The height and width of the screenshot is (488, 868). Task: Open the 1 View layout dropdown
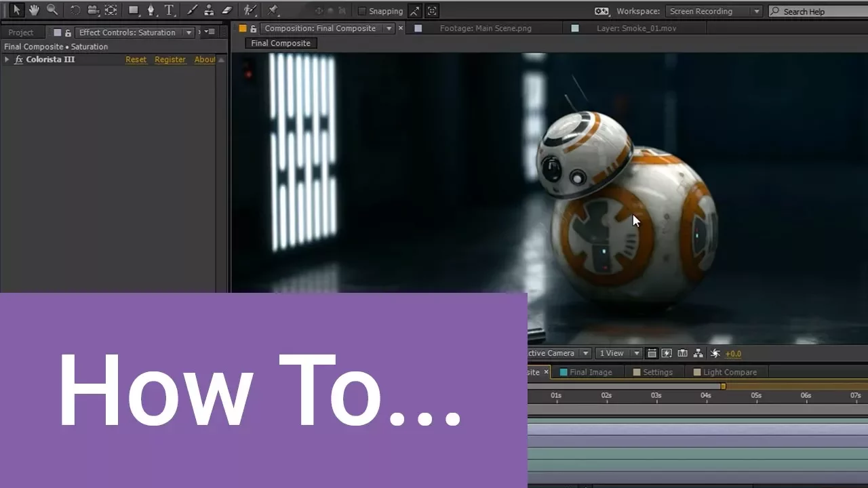click(618, 353)
